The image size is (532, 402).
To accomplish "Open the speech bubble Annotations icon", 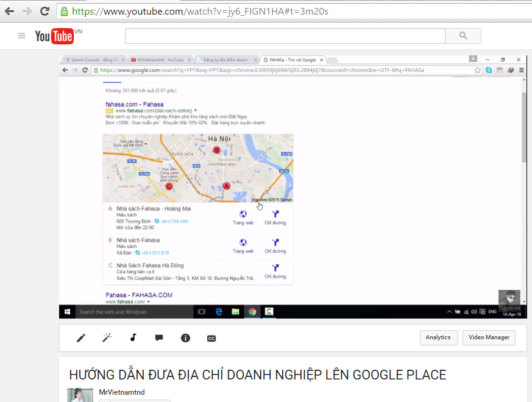I will (x=159, y=338).
